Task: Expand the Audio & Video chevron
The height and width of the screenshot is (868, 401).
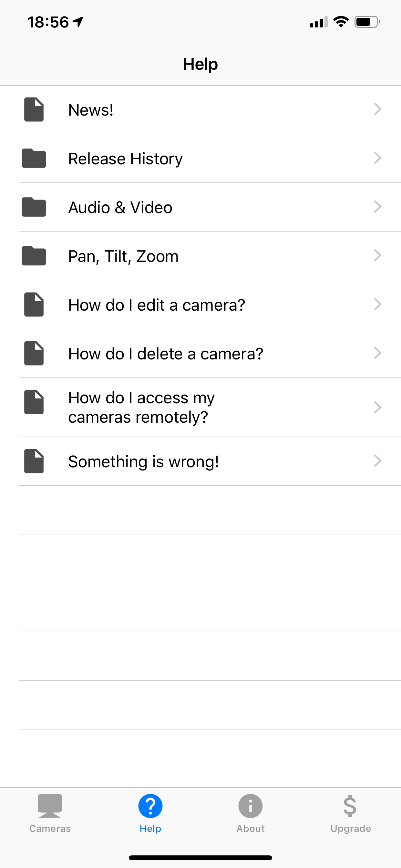Action: (377, 207)
